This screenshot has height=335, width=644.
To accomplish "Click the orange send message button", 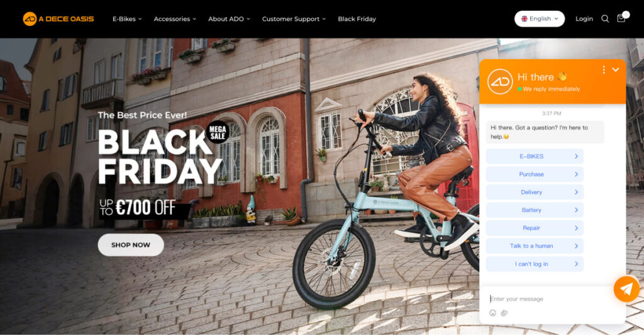I will [626, 289].
